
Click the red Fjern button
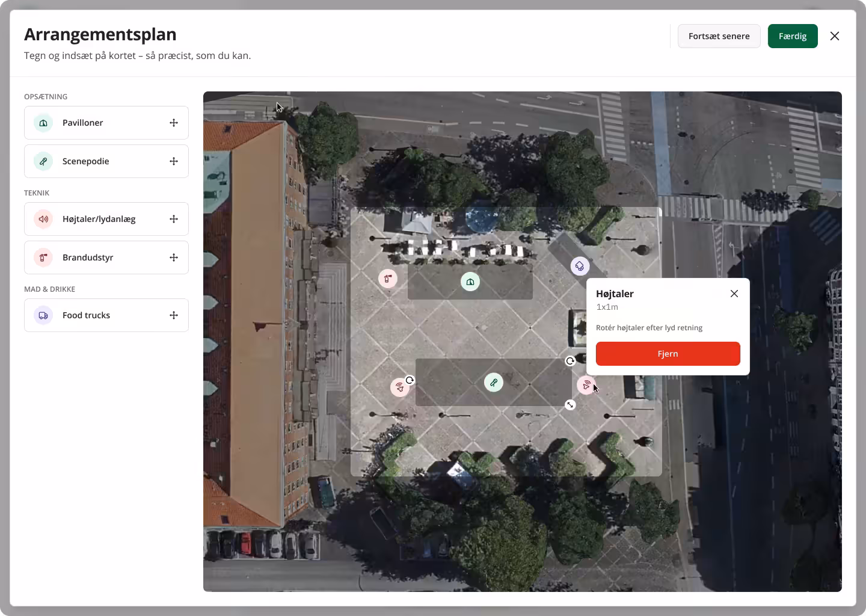coord(668,354)
